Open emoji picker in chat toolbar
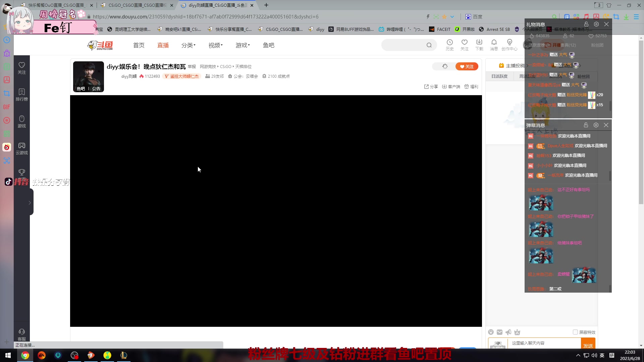Screen dimensions: 644x362 click(x=491, y=332)
